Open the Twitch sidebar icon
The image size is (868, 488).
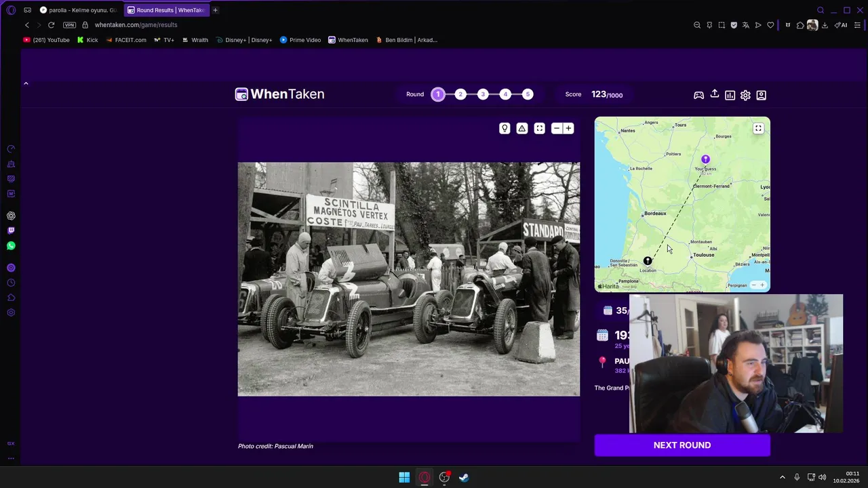(x=11, y=231)
